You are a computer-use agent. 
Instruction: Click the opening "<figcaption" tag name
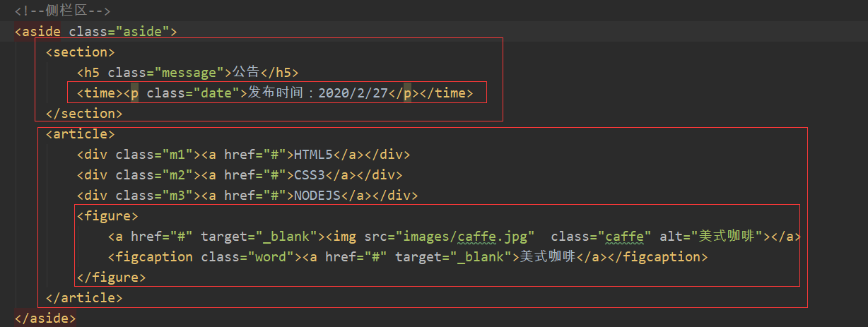pyautogui.click(x=151, y=257)
